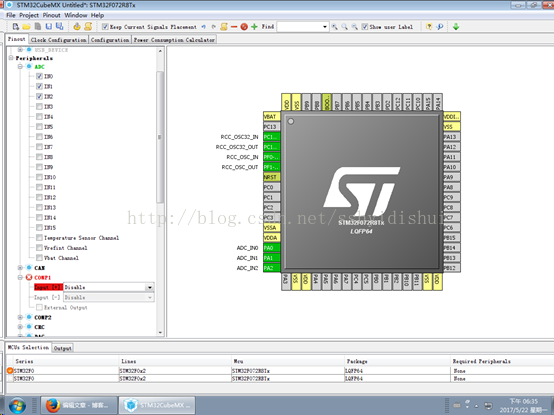Click the New Project toolbar icon
554x415 pixels.
pyautogui.click(x=16, y=26)
